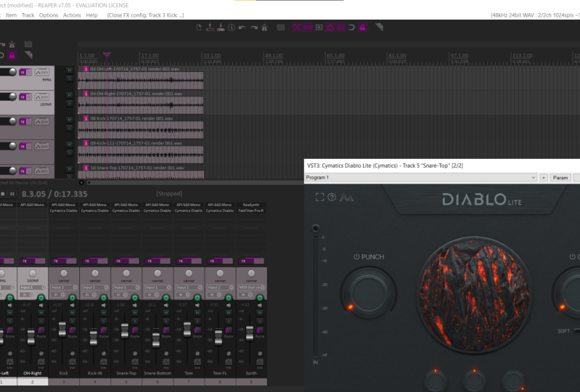Open the Input 1 dropdown on Tom strip
This screenshot has width=580, height=392.
[189, 287]
